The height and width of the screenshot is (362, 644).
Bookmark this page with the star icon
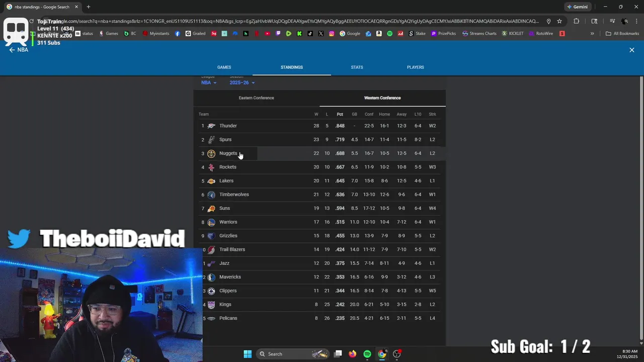click(559, 21)
